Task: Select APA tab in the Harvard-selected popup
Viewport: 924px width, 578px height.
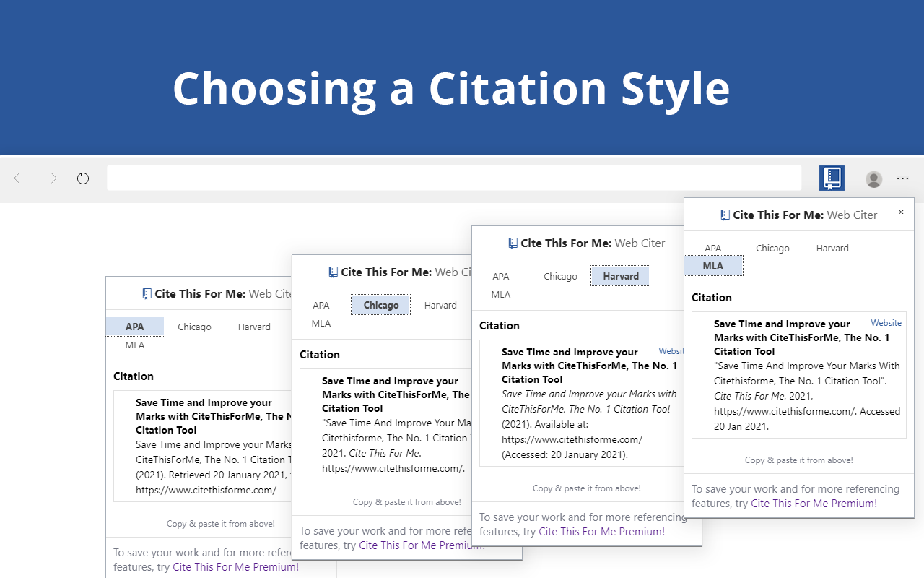Action: pos(501,276)
